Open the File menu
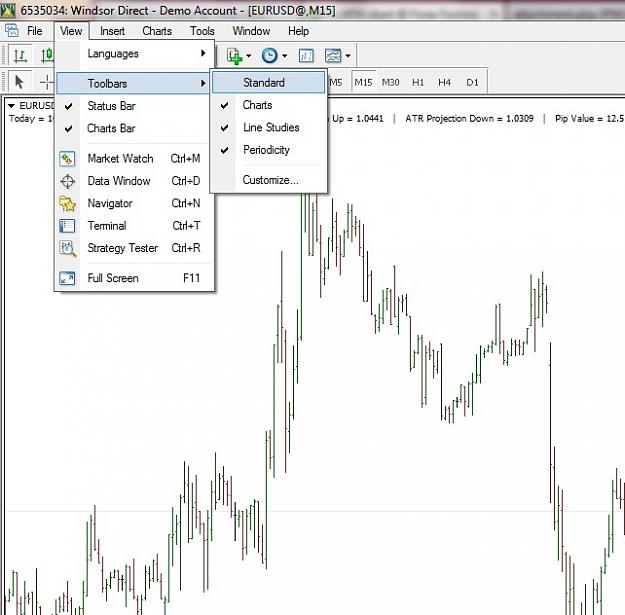 pyautogui.click(x=34, y=31)
